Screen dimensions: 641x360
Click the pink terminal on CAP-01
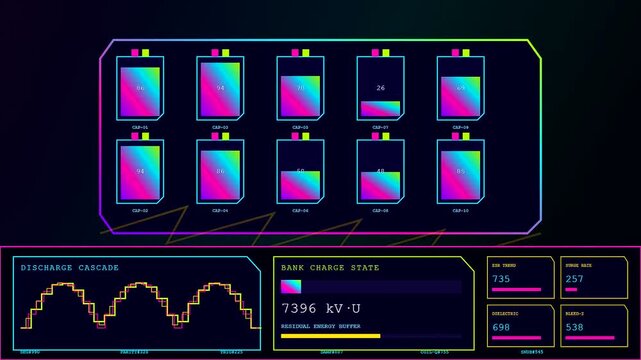pos(135,53)
